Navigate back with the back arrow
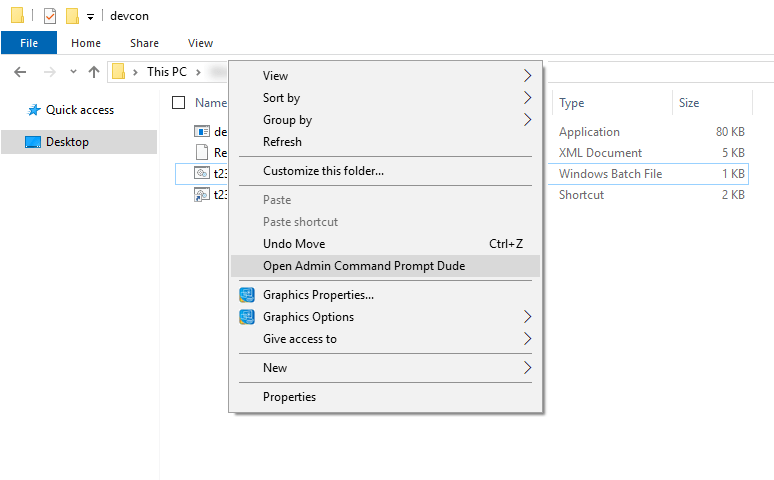774x480 pixels. click(20, 72)
